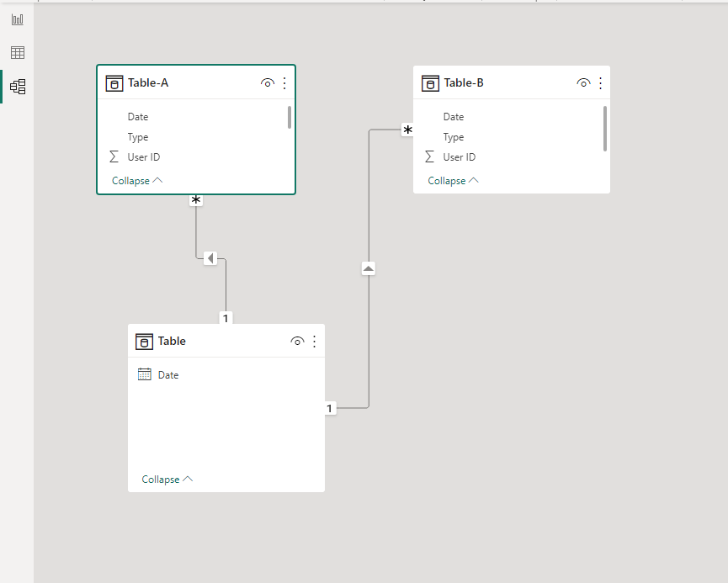The image size is (728, 583).
Task: Click the Table card's table icon
Action: tap(144, 342)
